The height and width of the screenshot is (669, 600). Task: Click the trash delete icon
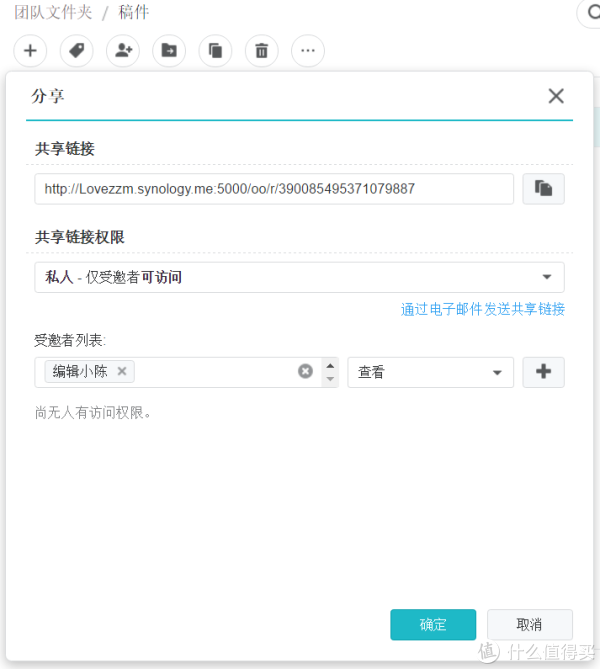[x=261, y=50]
